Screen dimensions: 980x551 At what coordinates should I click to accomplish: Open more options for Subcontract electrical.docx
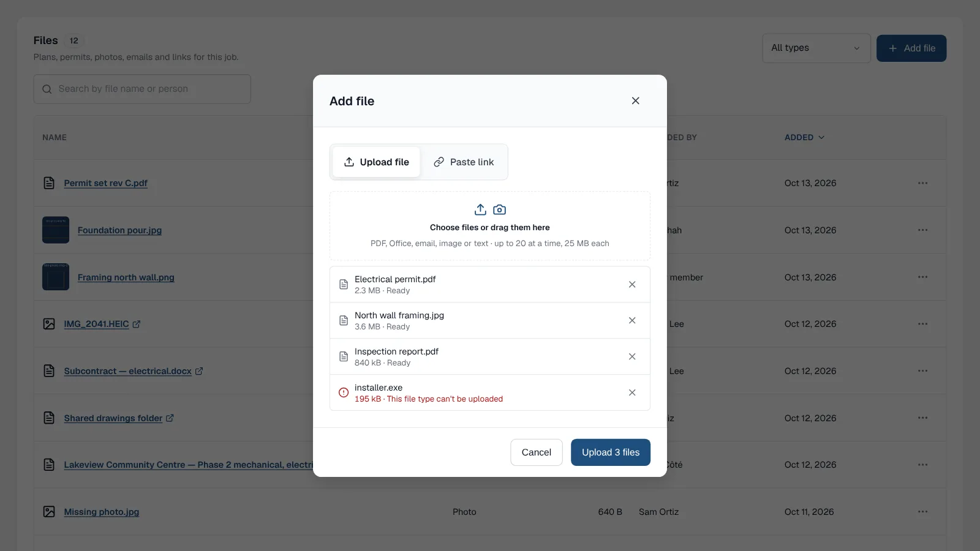[x=922, y=371]
